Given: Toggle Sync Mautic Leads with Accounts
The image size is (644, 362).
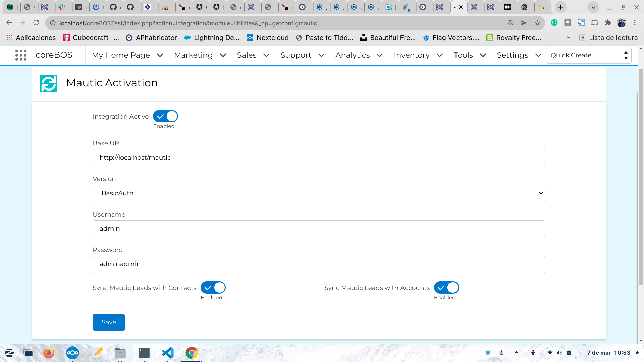Looking at the screenshot, I should [x=446, y=288].
